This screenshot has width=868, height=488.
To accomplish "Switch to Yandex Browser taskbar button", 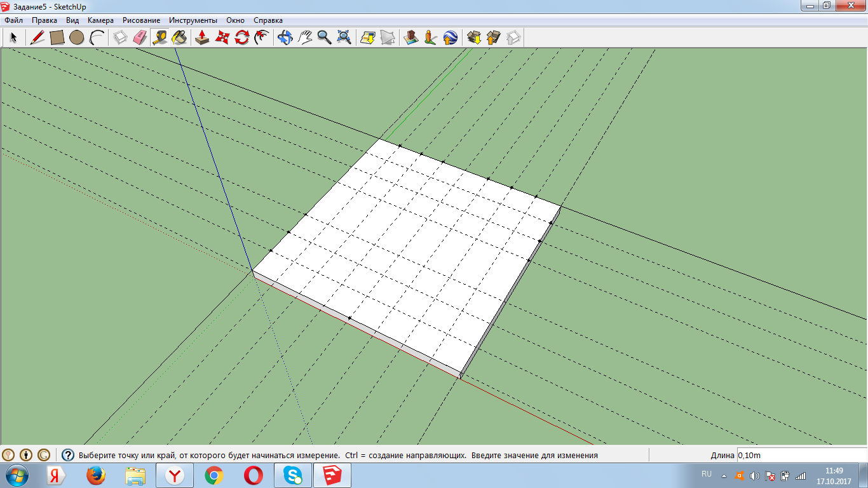I will (x=175, y=475).
